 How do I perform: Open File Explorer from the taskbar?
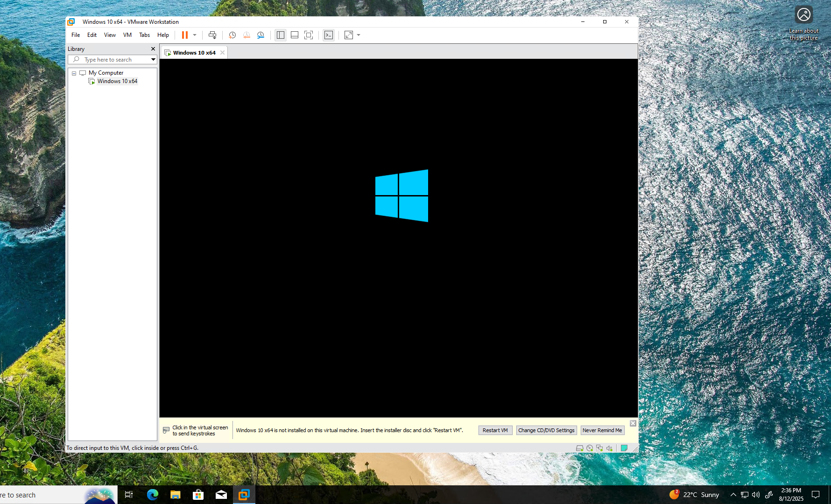click(x=175, y=495)
